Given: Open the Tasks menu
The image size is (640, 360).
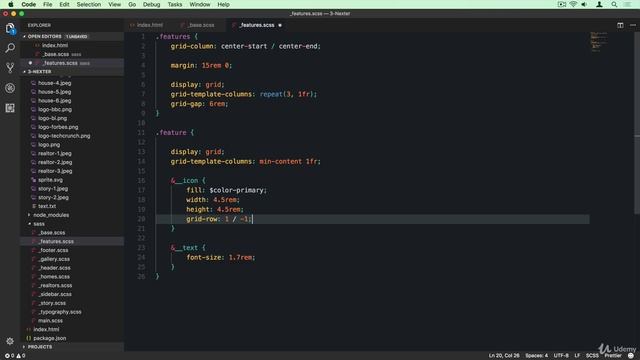Looking at the screenshot, I should (x=175, y=4).
